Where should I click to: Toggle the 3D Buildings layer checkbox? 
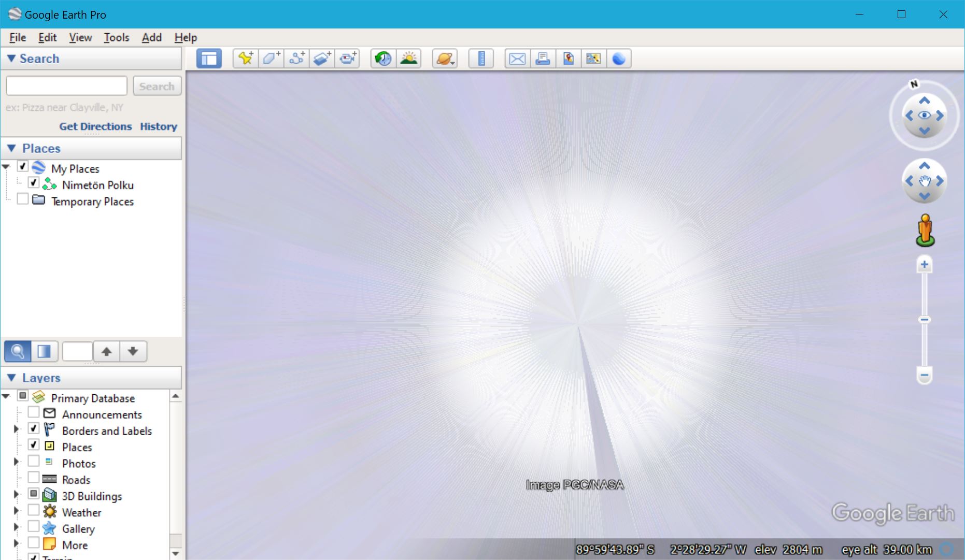33,494
